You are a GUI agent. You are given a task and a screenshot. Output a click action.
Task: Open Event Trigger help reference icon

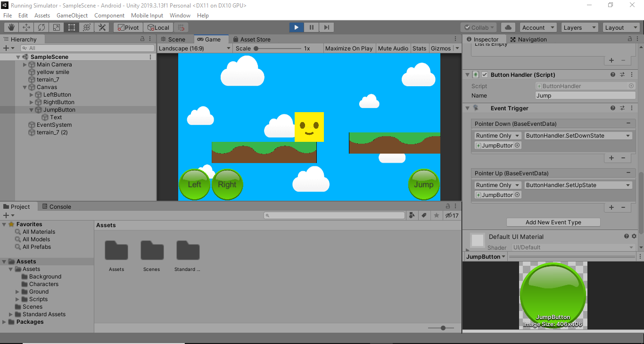pyautogui.click(x=613, y=108)
